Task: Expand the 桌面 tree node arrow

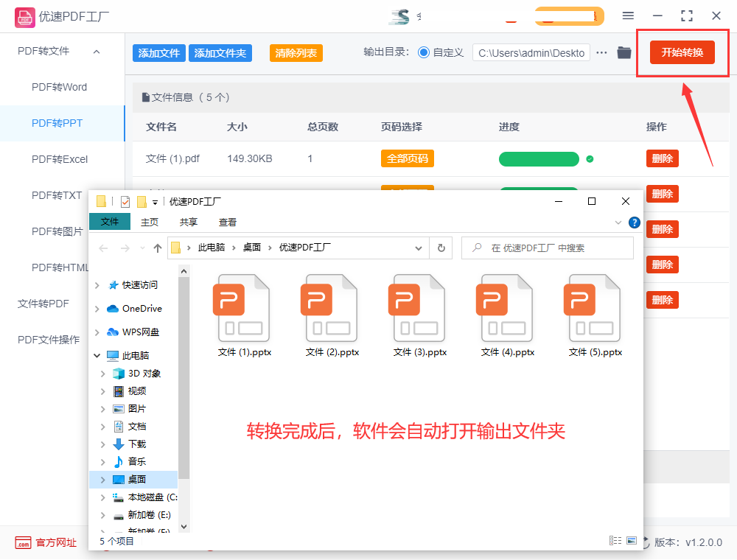Action: (102, 480)
